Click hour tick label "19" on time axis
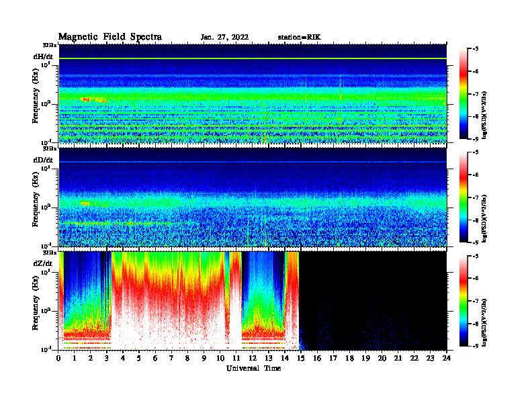Image resolution: width=532 pixels, height=411 pixels. [x=365, y=359]
